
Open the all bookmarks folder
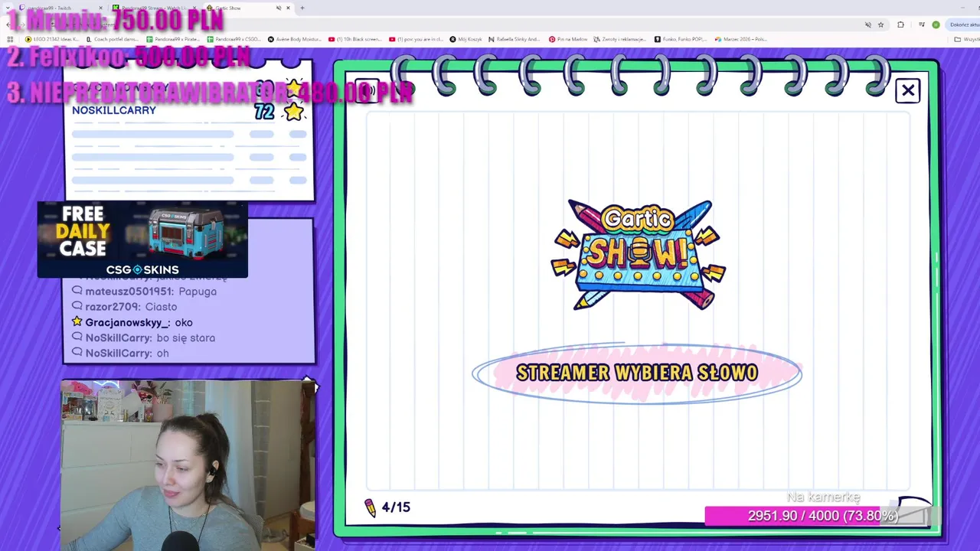click(x=966, y=39)
